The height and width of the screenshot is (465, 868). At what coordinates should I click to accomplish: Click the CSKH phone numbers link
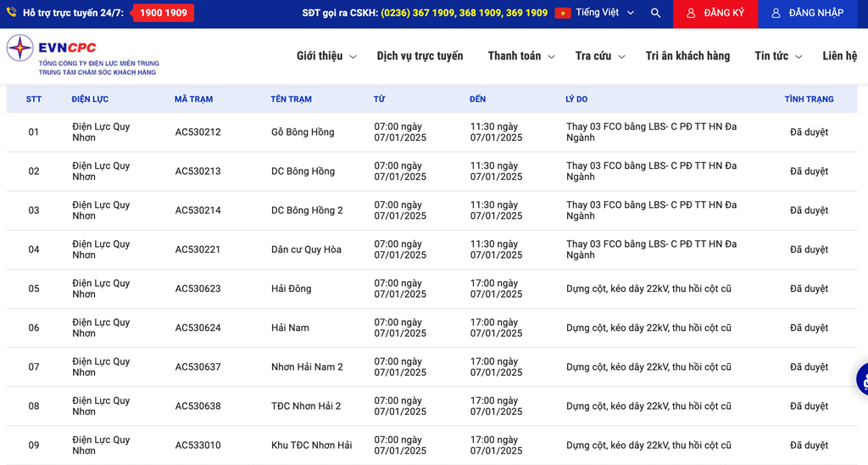[x=464, y=14]
